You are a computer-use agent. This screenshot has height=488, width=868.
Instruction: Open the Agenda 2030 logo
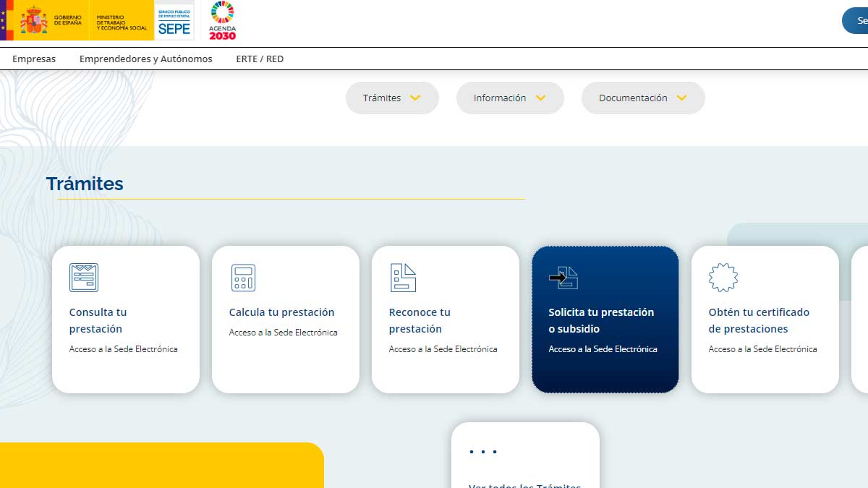[222, 21]
